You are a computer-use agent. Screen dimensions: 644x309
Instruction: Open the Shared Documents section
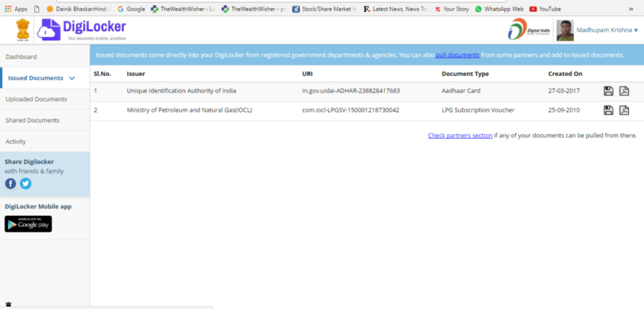pyautogui.click(x=44, y=120)
